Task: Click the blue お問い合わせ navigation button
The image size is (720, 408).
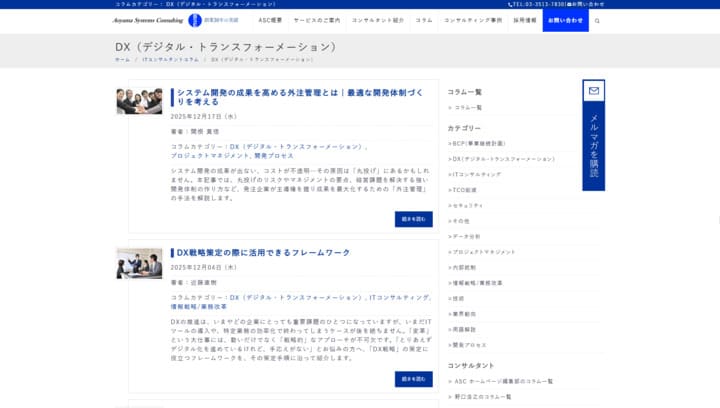Action: pos(565,21)
